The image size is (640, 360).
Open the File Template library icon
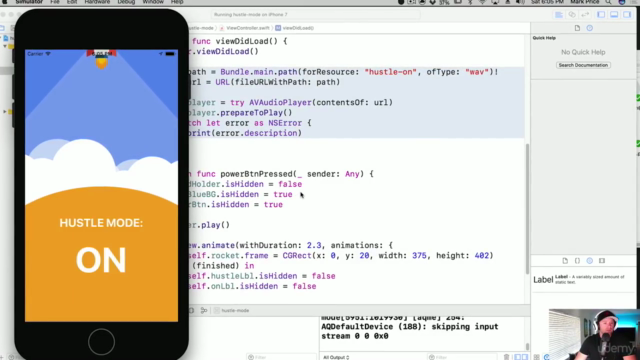pos(565,260)
